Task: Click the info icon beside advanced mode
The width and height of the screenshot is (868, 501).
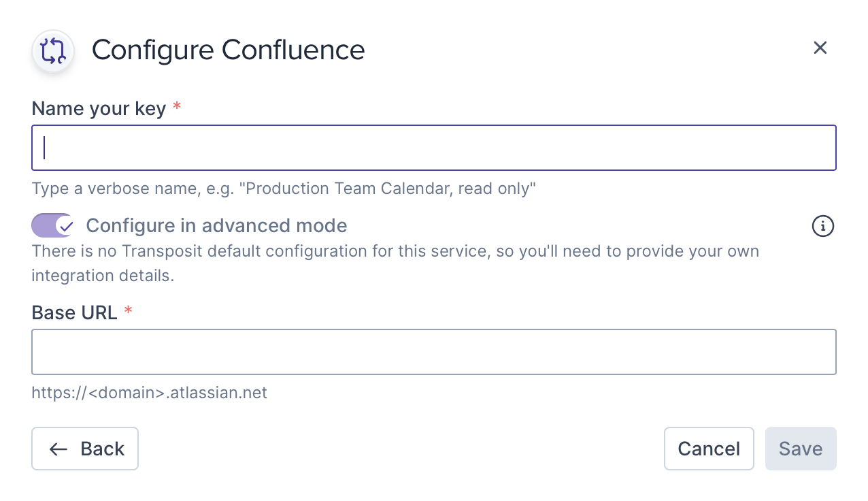Action: tap(823, 226)
